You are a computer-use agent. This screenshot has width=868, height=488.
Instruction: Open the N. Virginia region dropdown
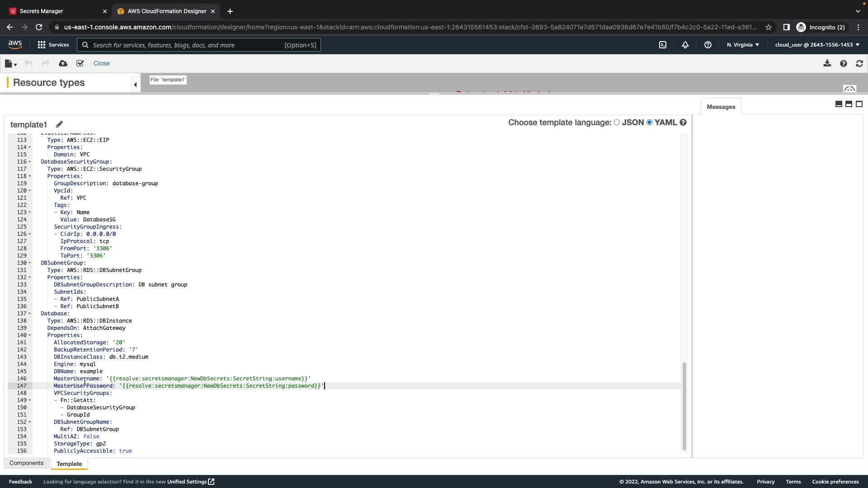tap(743, 45)
